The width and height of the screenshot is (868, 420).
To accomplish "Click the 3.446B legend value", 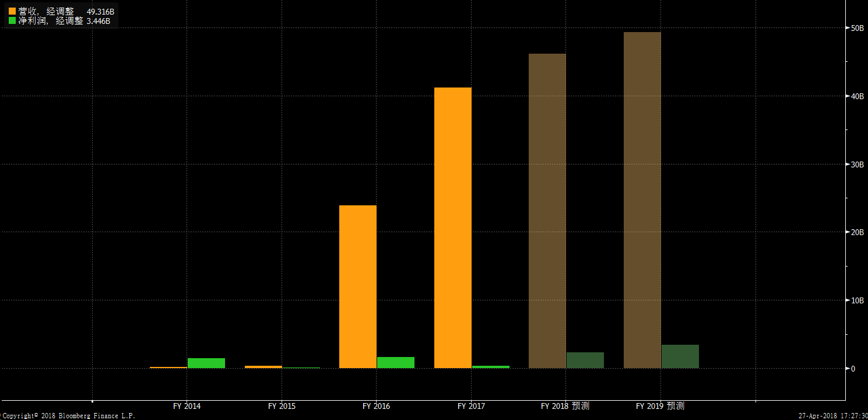I will 98,21.
